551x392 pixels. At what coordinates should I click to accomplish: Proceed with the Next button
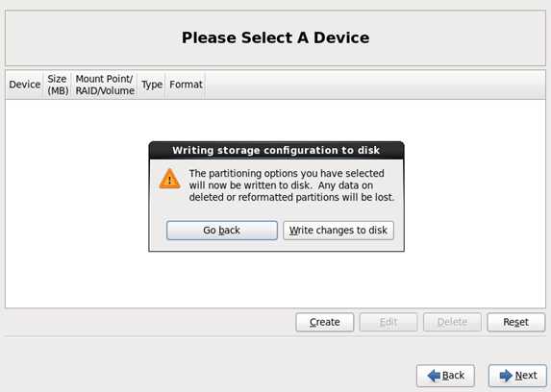(517, 376)
